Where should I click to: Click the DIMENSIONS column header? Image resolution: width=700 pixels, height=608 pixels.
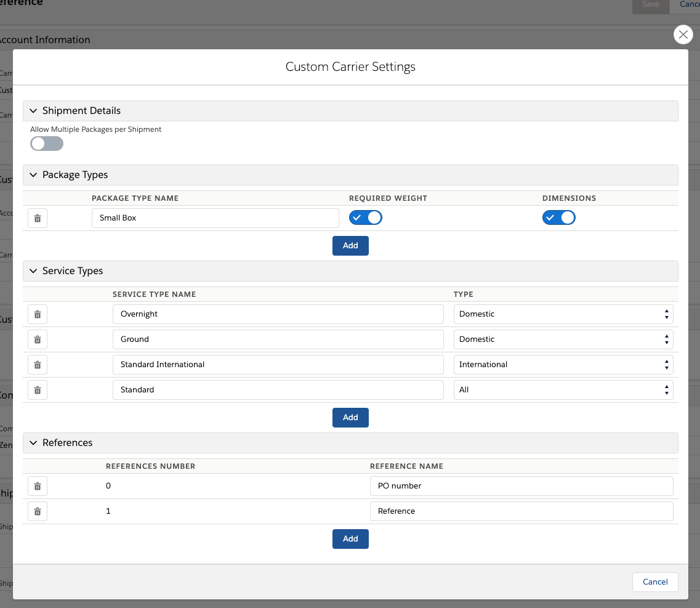[x=569, y=198]
